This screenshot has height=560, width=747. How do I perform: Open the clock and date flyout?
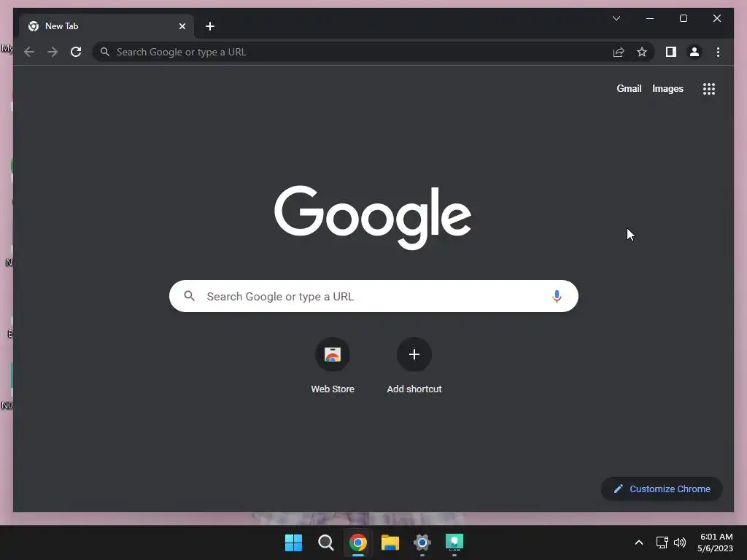(x=716, y=542)
